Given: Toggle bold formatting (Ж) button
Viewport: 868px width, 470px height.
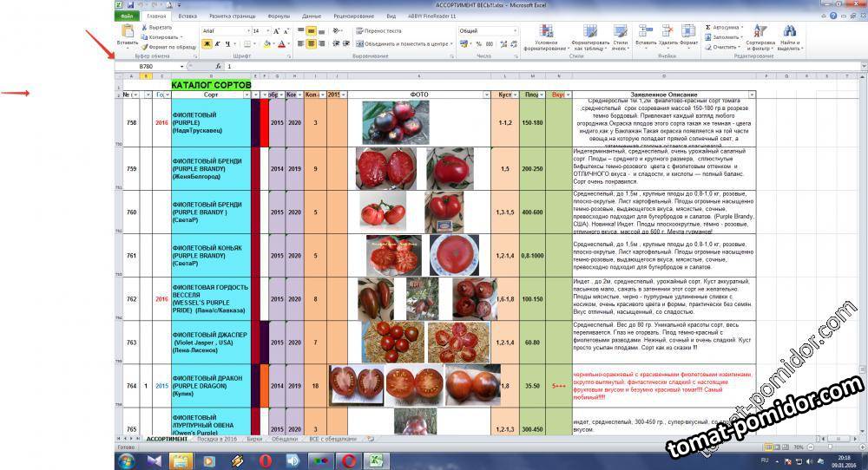Looking at the screenshot, I should (207, 43).
